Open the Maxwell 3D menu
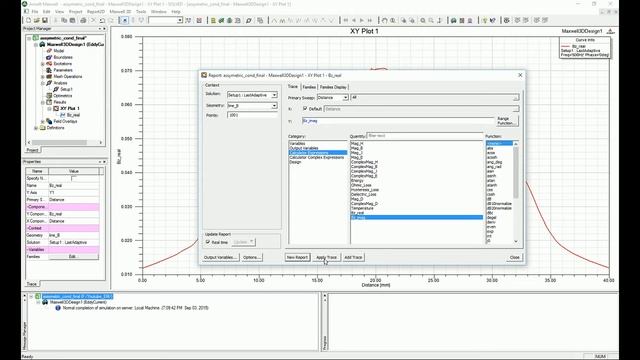The width and height of the screenshot is (640, 360). (120, 12)
